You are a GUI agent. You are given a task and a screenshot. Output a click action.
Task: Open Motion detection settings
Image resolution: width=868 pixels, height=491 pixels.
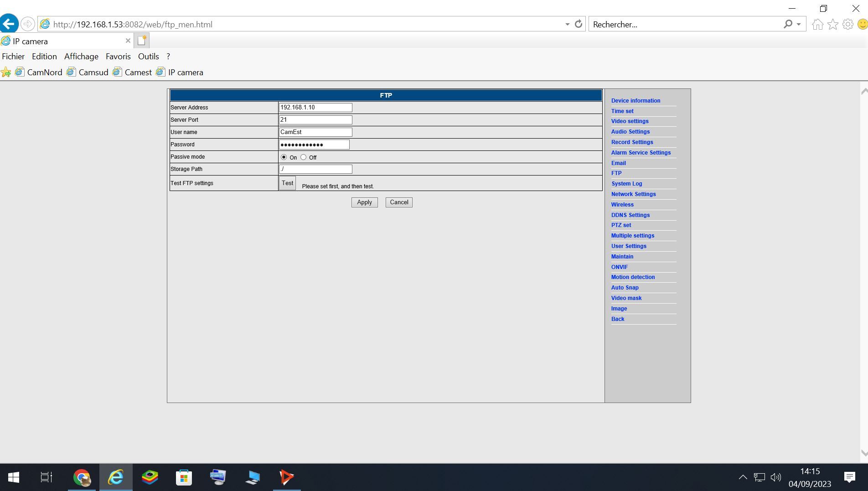633,277
